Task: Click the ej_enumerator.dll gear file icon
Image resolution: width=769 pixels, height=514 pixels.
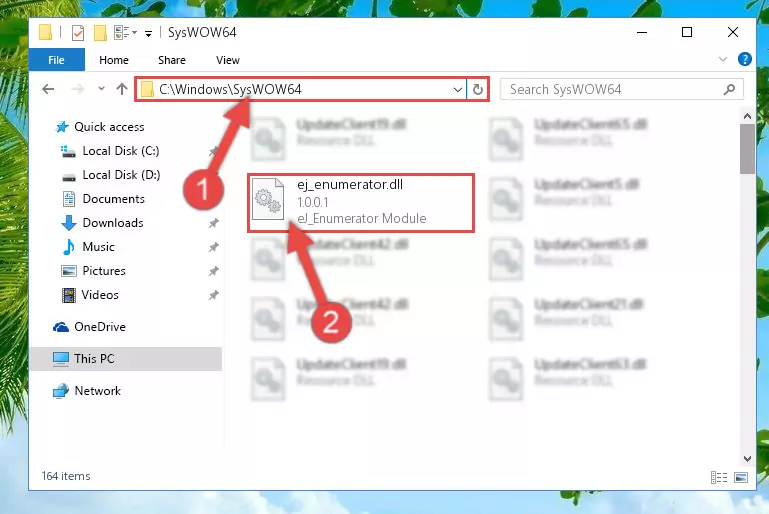Action: pos(268,199)
